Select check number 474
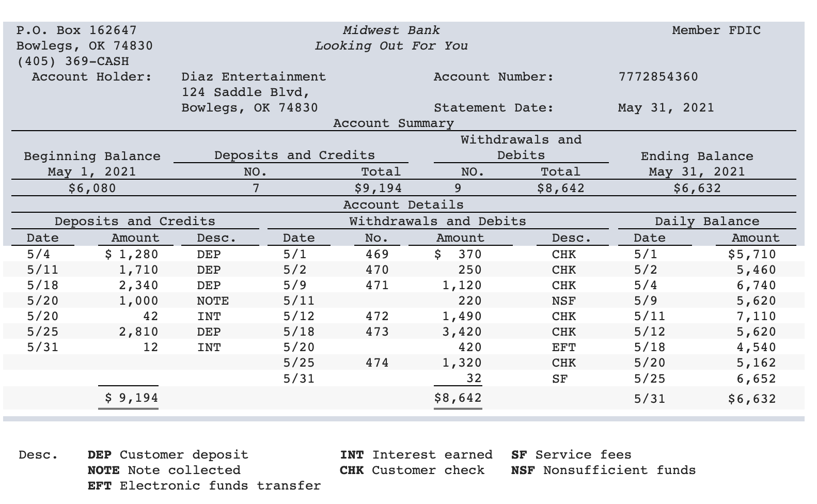 tap(377, 363)
